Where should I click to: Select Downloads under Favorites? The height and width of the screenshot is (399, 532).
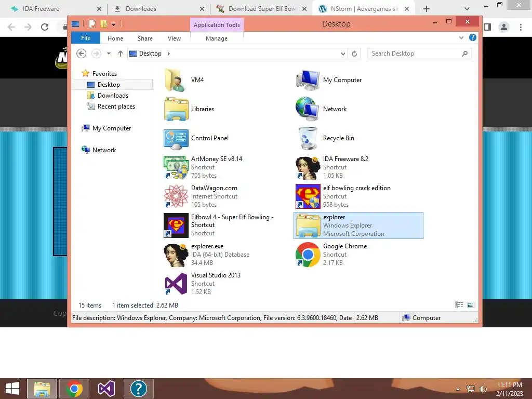tap(113, 96)
